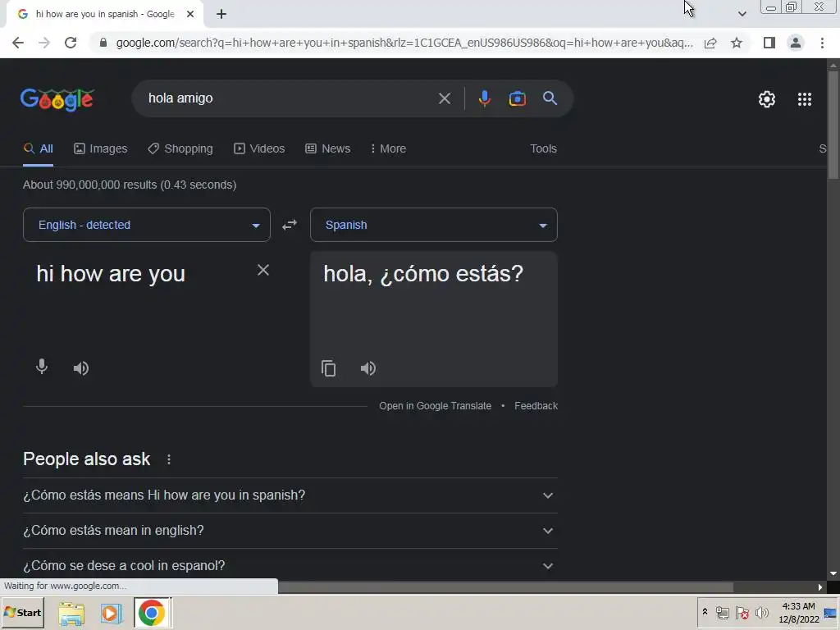This screenshot has width=840, height=630.
Task: Open search Tools
Action: click(x=543, y=149)
